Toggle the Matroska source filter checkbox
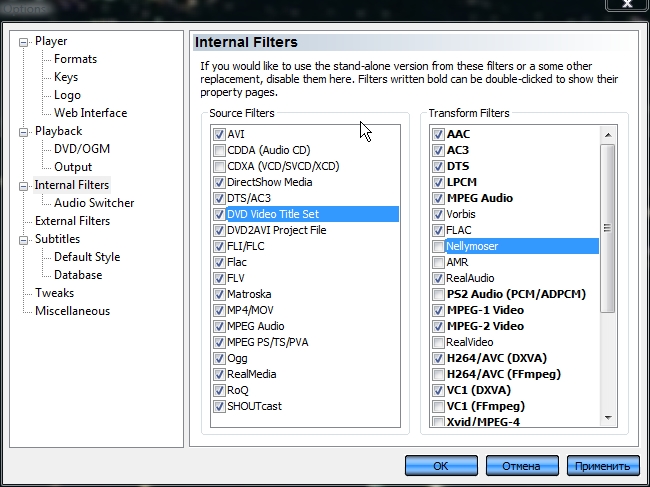 (x=219, y=295)
